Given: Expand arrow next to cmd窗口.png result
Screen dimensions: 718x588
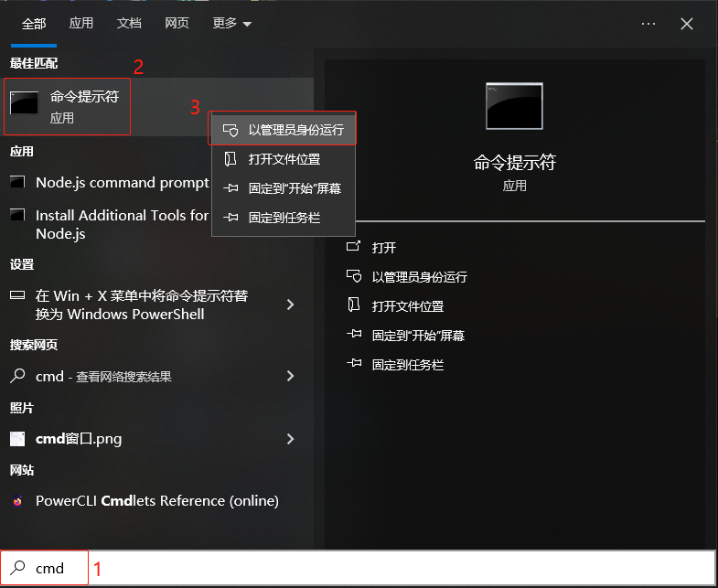Looking at the screenshot, I should click(x=290, y=439).
